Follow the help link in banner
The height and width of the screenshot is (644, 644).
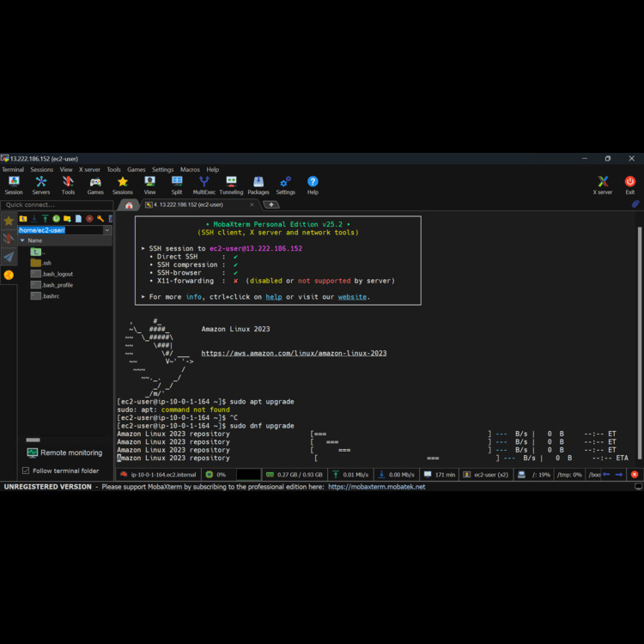(274, 297)
